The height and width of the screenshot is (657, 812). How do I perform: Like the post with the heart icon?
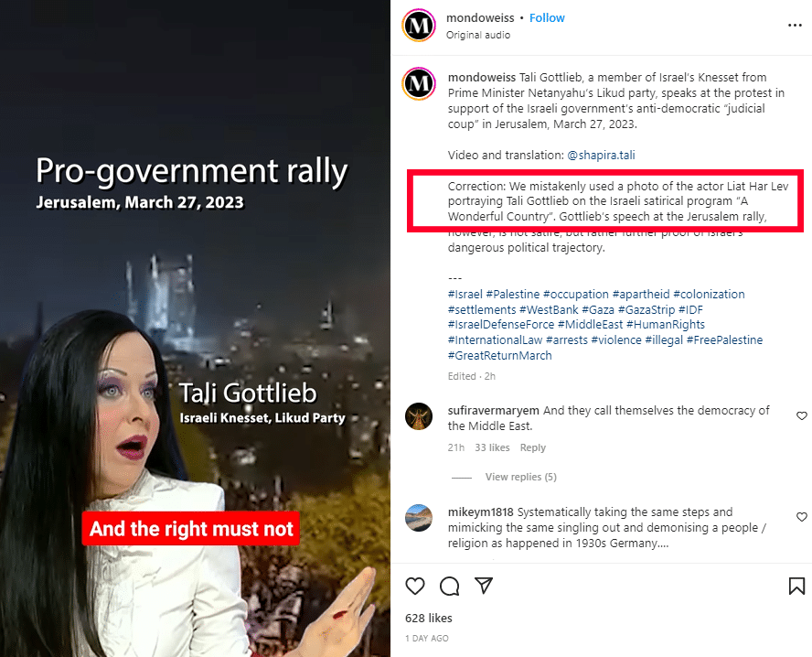(415, 586)
